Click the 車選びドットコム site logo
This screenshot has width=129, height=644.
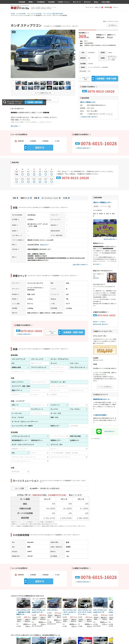point(20,8)
